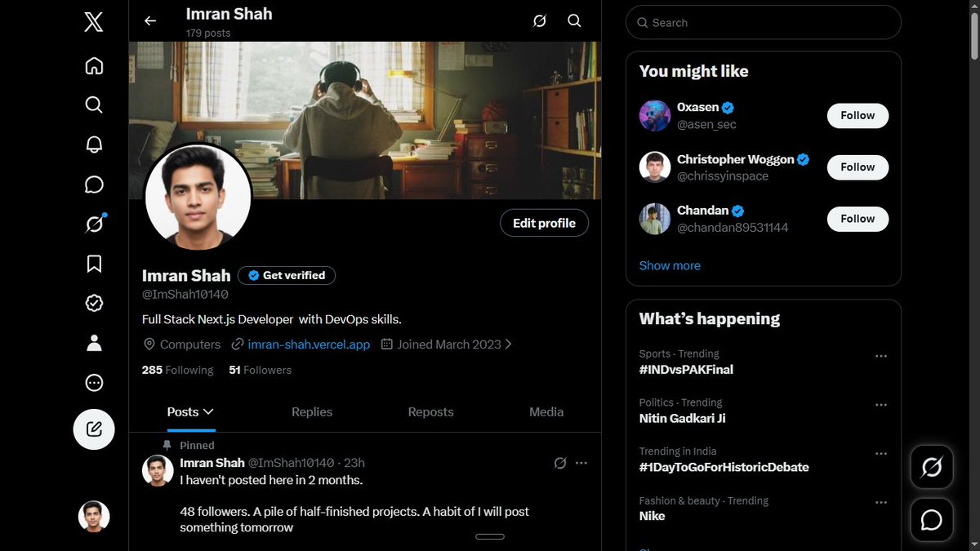This screenshot has height=551, width=980.
Task: Open pinned post more options menu
Action: pos(581,463)
